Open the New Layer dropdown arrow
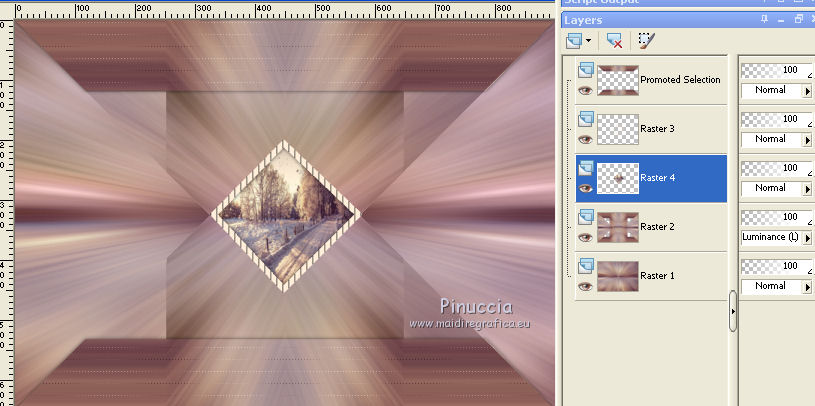The image size is (815, 406). 588,41
